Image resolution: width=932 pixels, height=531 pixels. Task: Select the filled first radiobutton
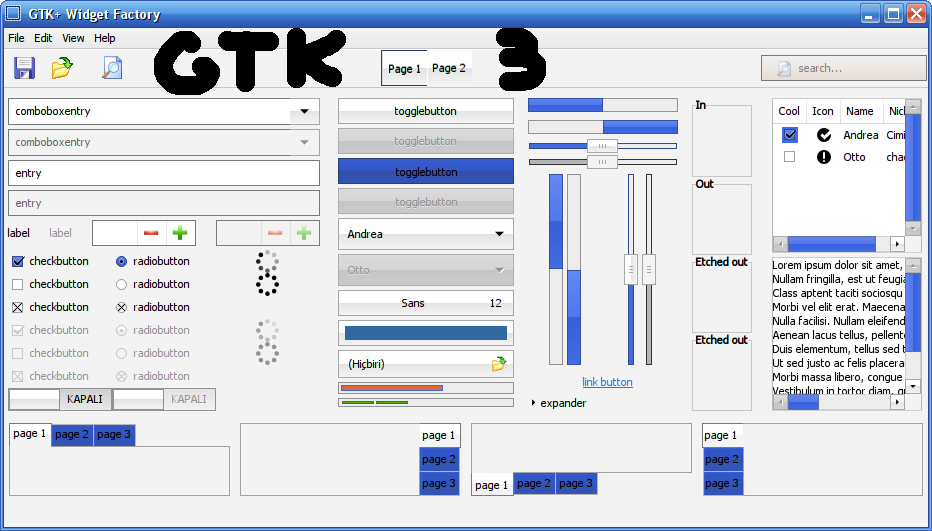tap(121, 261)
